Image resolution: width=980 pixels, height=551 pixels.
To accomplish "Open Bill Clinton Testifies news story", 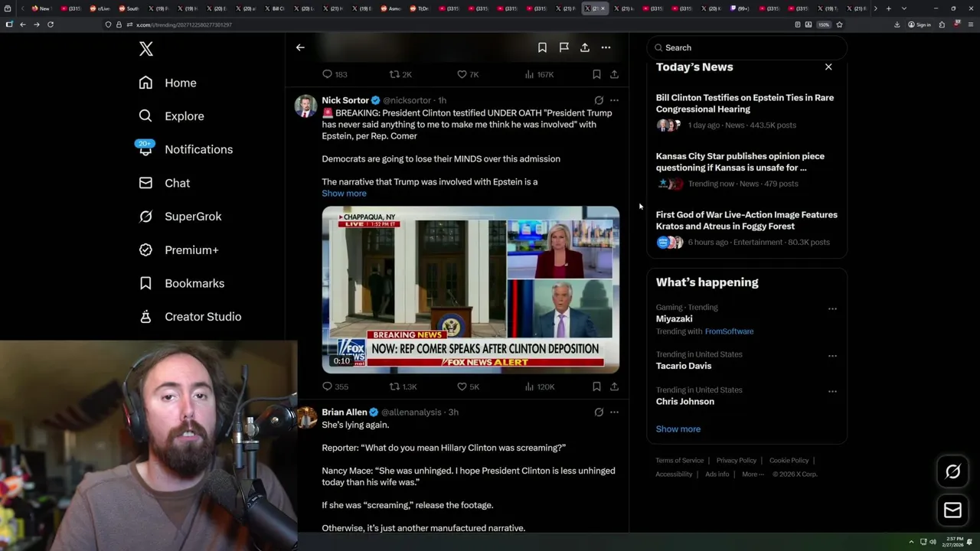I will pyautogui.click(x=746, y=111).
